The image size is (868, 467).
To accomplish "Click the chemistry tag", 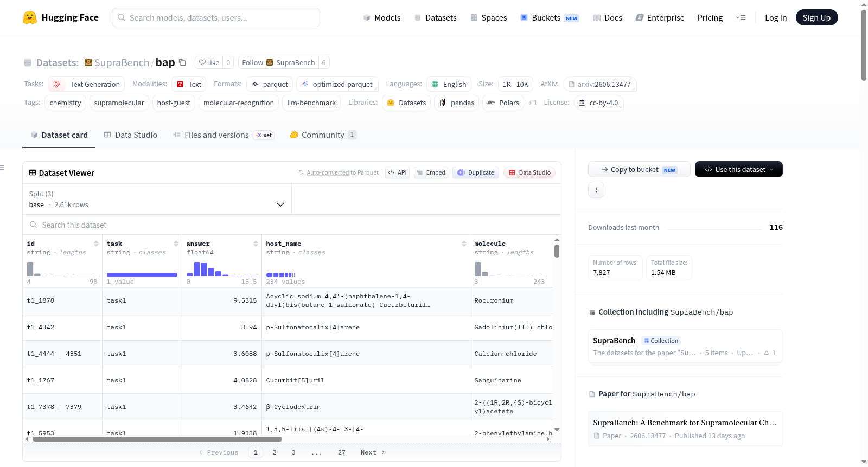I will tap(65, 103).
